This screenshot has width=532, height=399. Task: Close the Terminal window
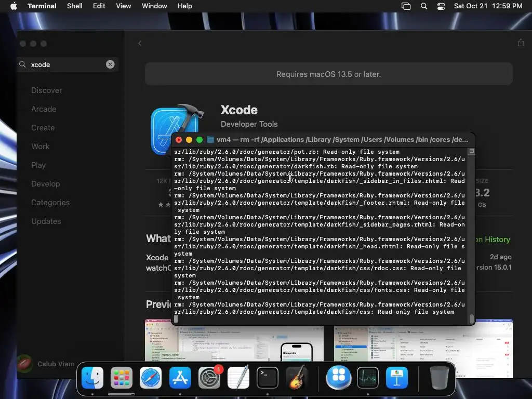(179, 140)
